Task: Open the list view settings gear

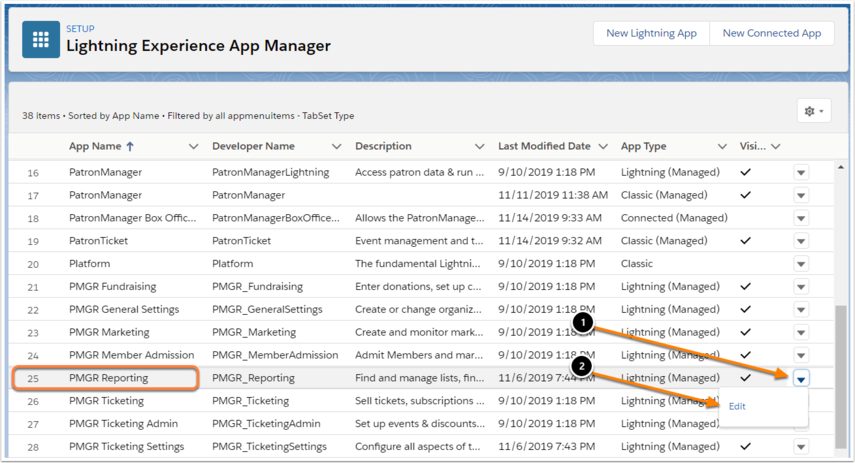Action: pos(814,111)
